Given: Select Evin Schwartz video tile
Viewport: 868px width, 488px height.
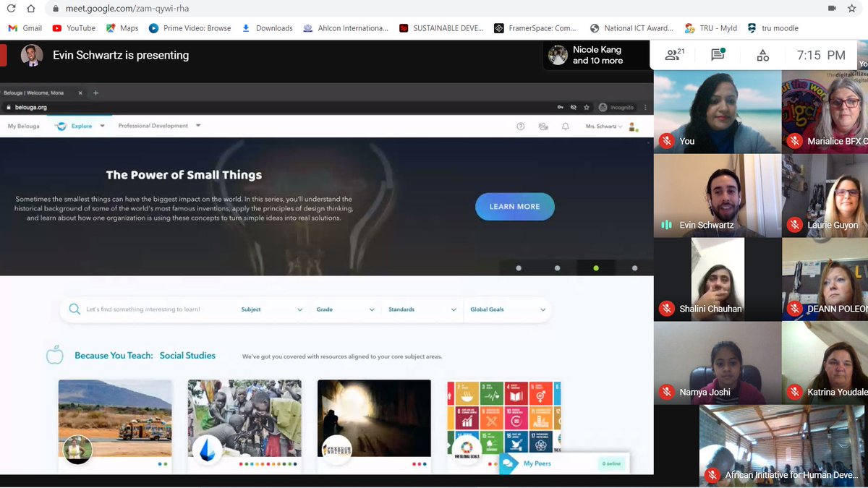Looking at the screenshot, I should click(718, 196).
